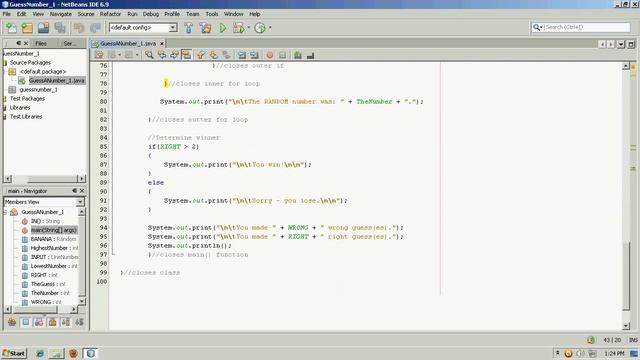Click editor vertical scrollbar thumb

(x=626, y=276)
